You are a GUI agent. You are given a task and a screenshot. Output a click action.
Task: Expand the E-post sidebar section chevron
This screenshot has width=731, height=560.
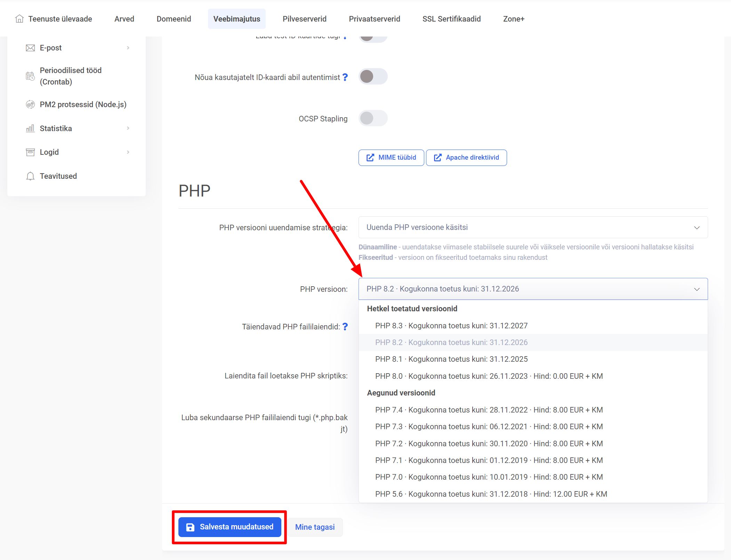[129, 48]
